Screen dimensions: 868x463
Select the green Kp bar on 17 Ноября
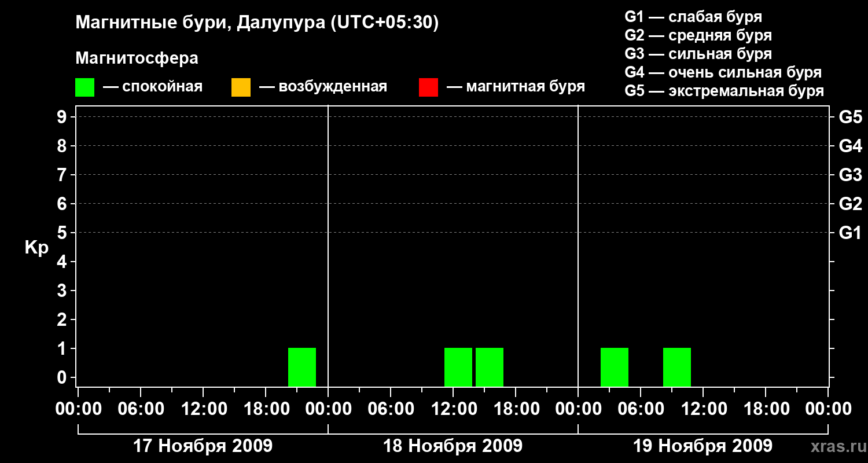coord(302,367)
